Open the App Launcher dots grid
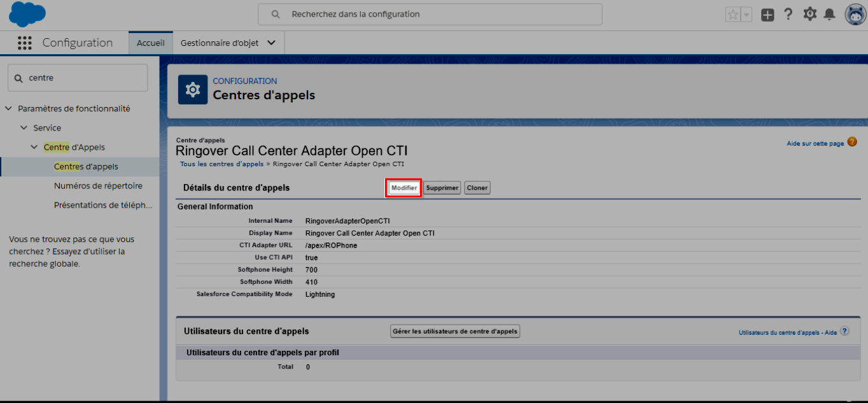 [x=25, y=43]
